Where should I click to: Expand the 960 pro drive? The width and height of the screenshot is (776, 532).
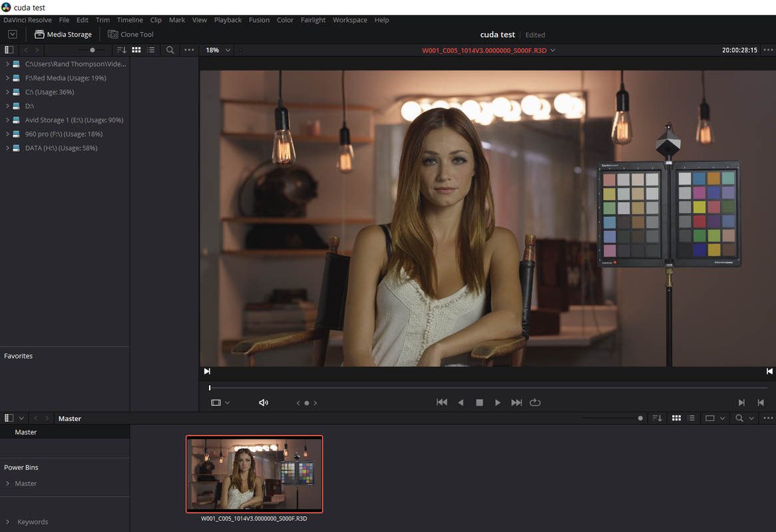[7, 134]
